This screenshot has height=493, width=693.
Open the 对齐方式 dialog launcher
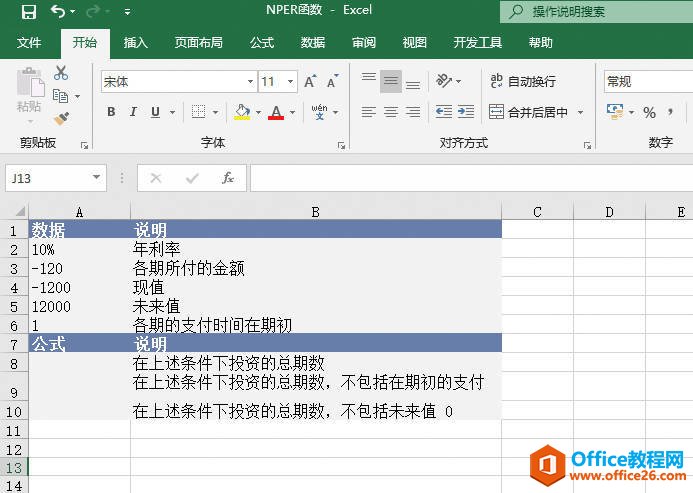point(587,145)
